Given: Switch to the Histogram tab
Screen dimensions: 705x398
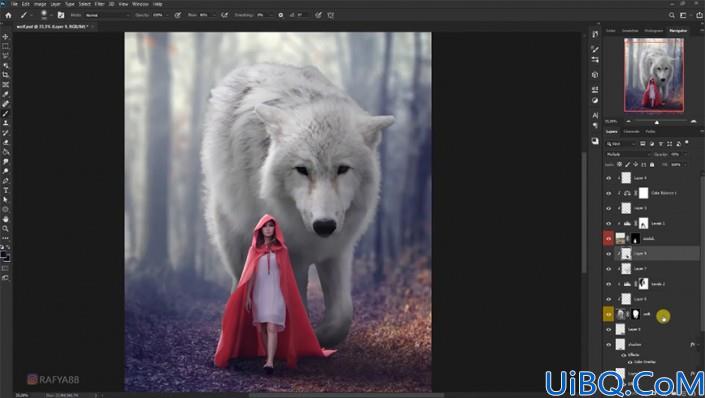Looking at the screenshot, I should [654, 31].
